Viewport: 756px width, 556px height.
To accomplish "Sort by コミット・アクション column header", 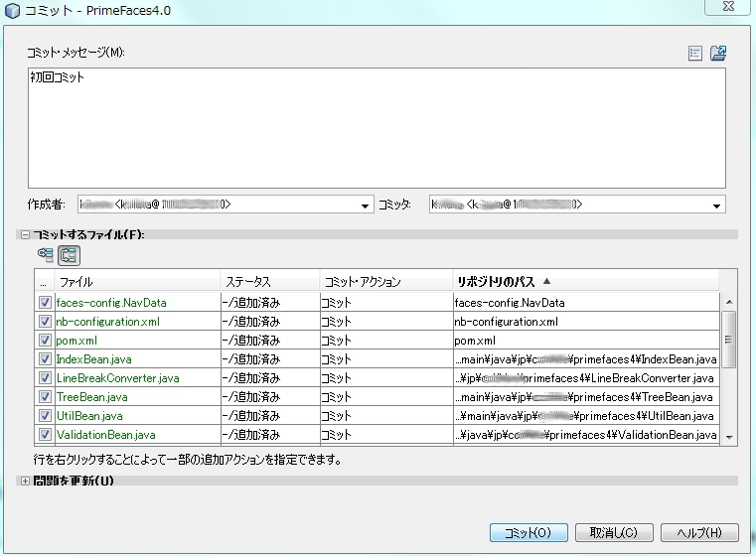I will (386, 281).
